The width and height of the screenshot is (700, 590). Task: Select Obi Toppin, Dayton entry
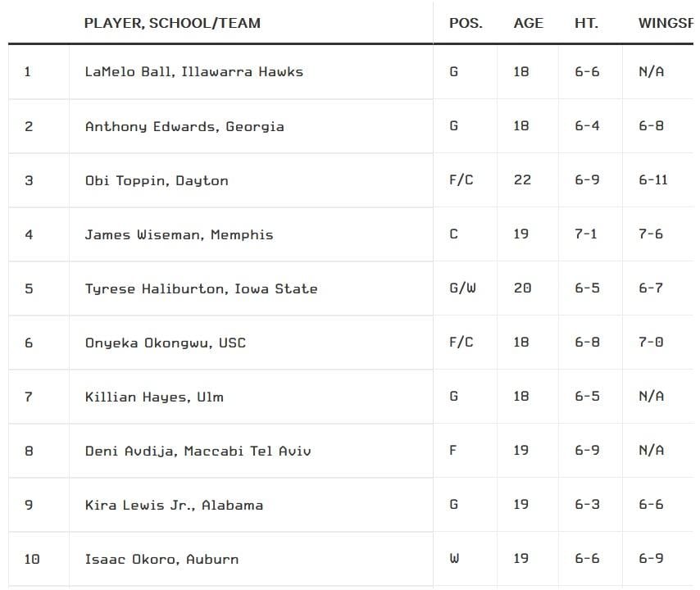coord(157,180)
